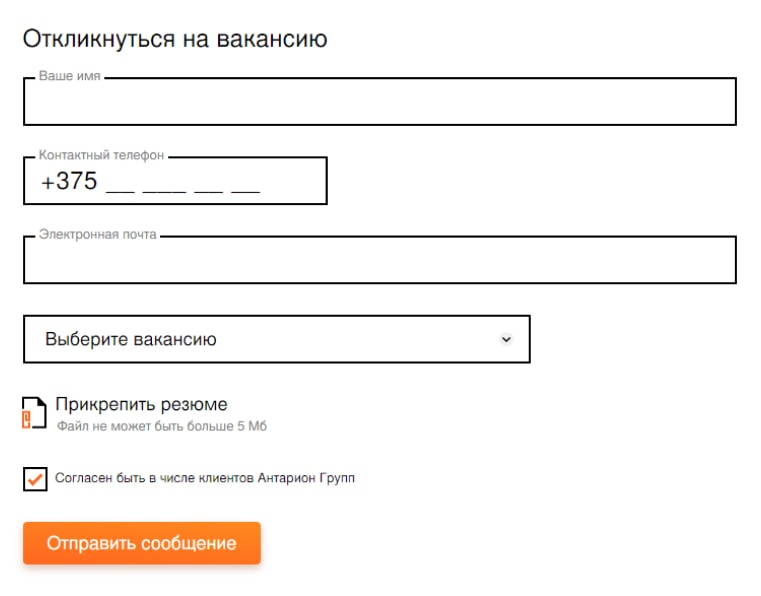Focus the 'Ваше имя' input field

tap(380, 101)
